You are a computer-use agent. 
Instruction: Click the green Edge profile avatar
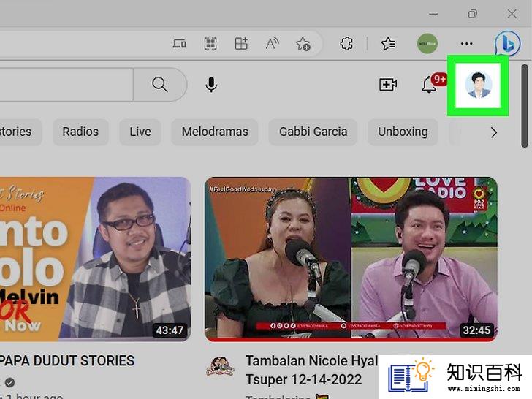pyautogui.click(x=427, y=43)
